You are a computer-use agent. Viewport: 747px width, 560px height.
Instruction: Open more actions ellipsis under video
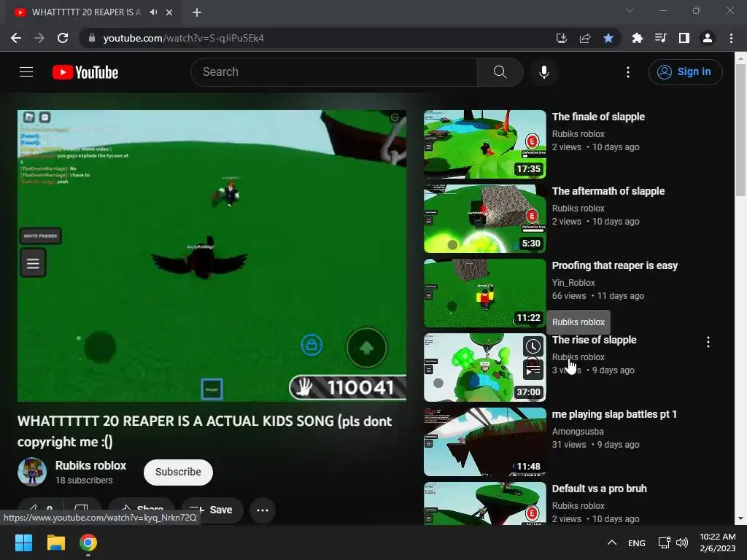tap(263, 510)
